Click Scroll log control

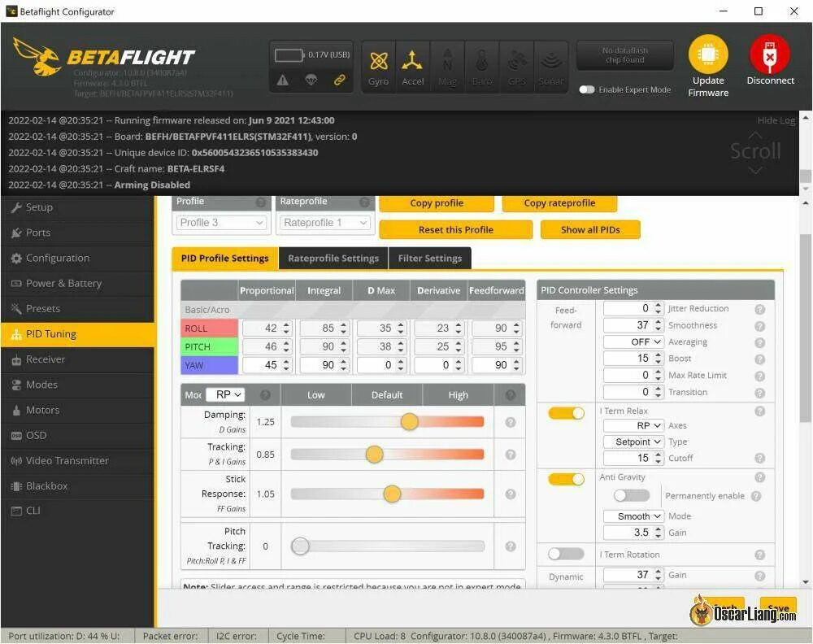[x=755, y=151]
